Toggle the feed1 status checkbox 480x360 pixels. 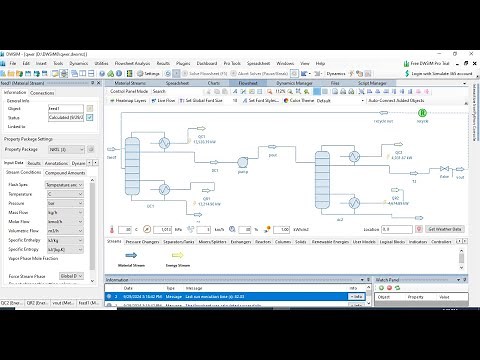point(90,117)
